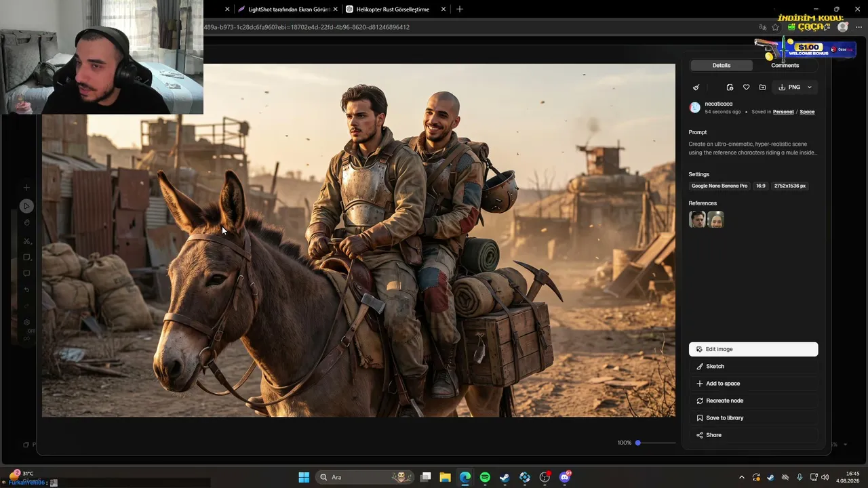Screen dimensions: 868x488
Task: Click the plus add icon in left toolbar
Action: 26,188
